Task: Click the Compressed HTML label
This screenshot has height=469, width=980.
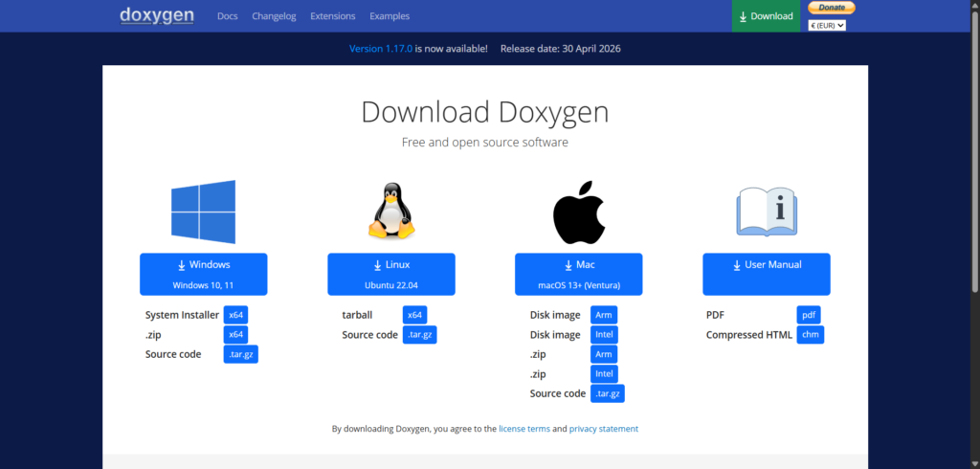Action: 748,335
